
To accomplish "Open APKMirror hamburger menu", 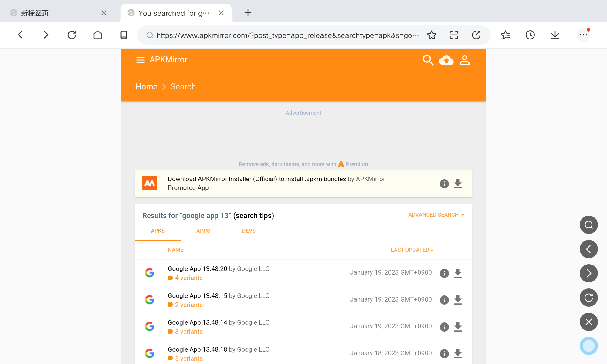I will click(x=140, y=60).
